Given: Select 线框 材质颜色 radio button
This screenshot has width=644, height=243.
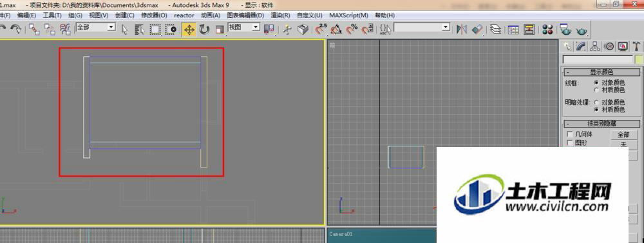Looking at the screenshot, I should click(596, 90).
